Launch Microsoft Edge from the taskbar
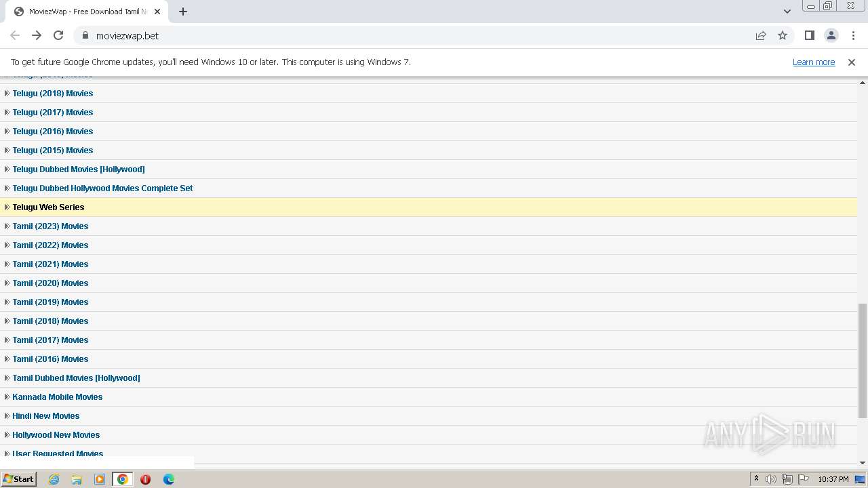 click(169, 479)
